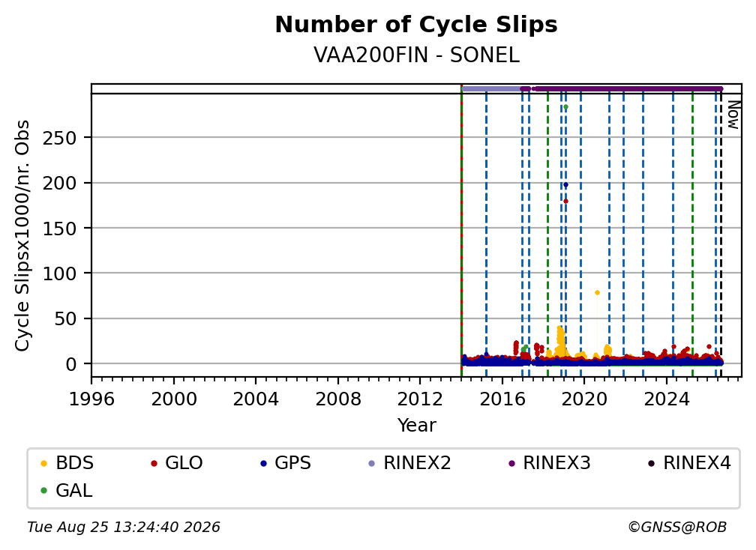The image size is (756, 550).
Task: Click the x-axis tick label 2016
Action: [x=502, y=399]
